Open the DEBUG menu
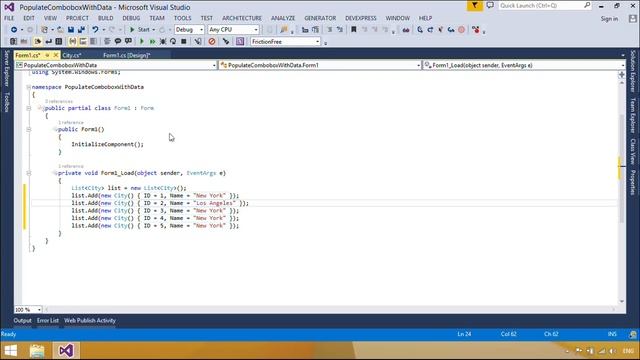The image size is (640, 360). pyautogui.click(x=131, y=18)
